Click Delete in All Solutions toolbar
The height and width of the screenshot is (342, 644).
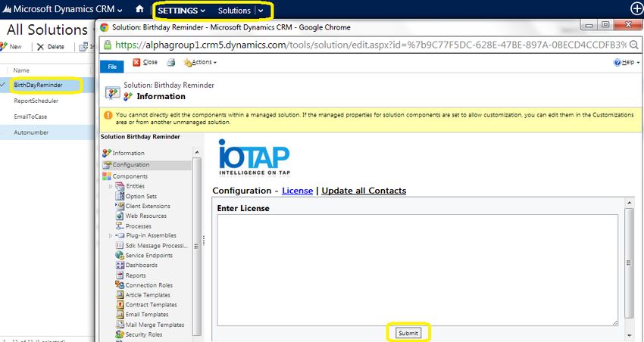tap(51, 47)
